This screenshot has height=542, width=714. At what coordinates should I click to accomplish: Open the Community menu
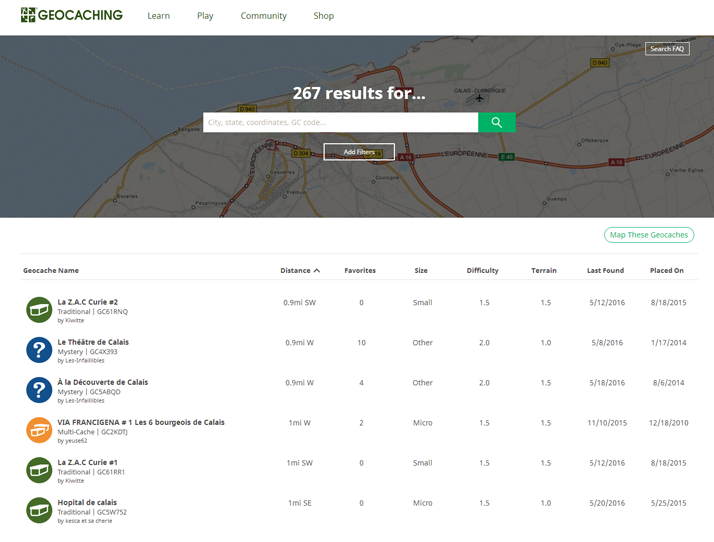[x=263, y=16]
